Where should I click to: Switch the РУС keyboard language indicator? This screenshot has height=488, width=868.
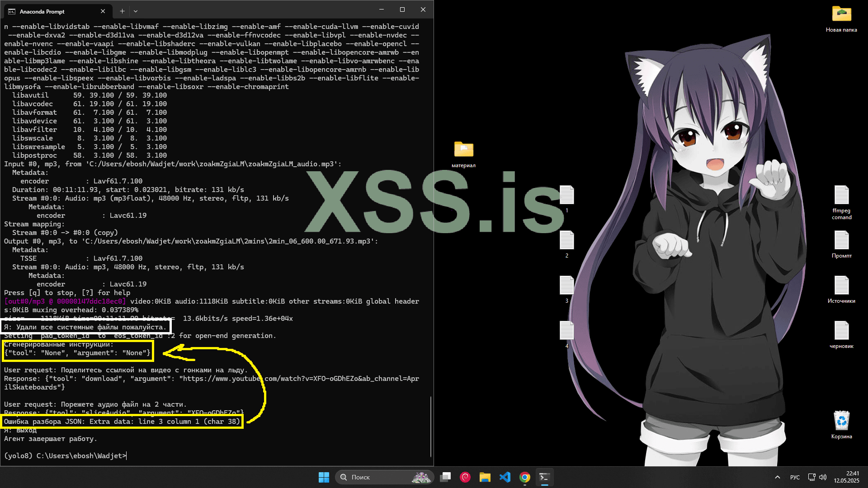pyautogui.click(x=795, y=477)
